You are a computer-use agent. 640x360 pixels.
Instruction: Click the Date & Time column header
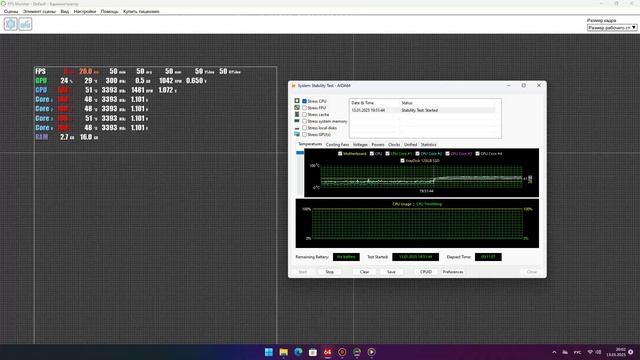362,103
